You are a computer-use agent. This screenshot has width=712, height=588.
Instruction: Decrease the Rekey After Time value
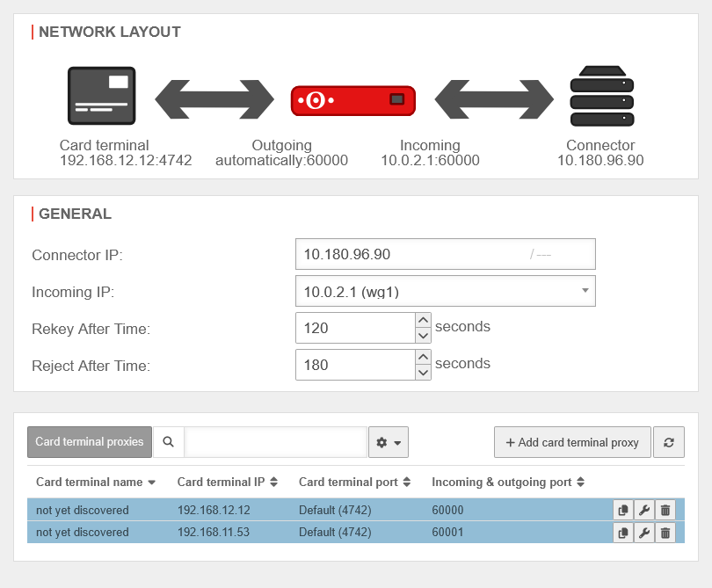point(423,336)
